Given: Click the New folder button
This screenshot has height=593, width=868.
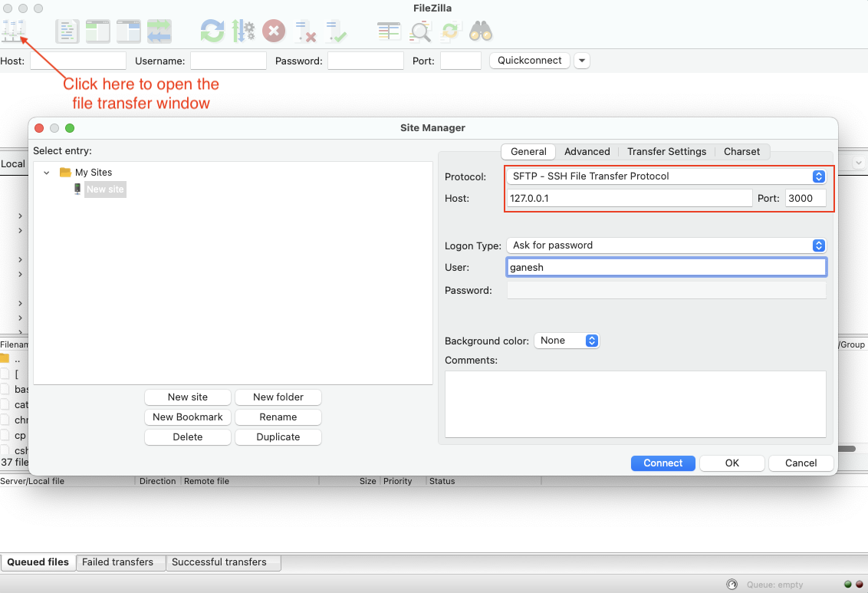Looking at the screenshot, I should tap(278, 397).
